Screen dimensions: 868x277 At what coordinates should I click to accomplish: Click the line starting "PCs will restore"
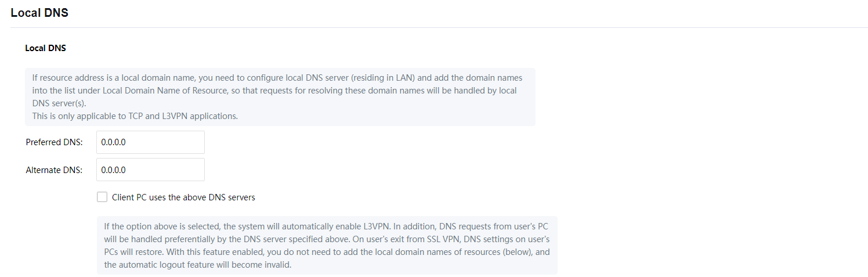[327, 252]
